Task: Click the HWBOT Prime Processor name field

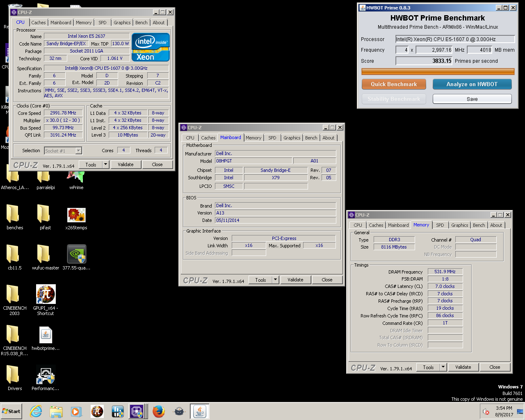Action: click(x=455, y=39)
